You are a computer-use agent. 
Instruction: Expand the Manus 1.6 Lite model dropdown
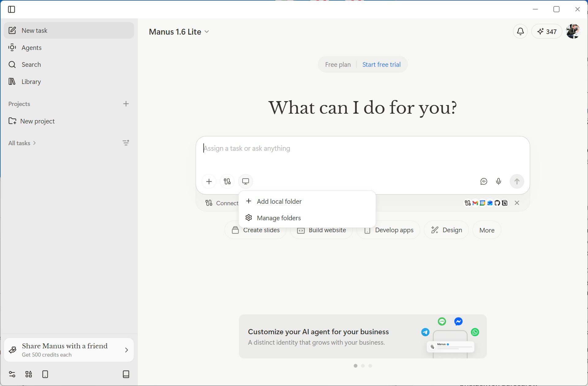pos(179,32)
